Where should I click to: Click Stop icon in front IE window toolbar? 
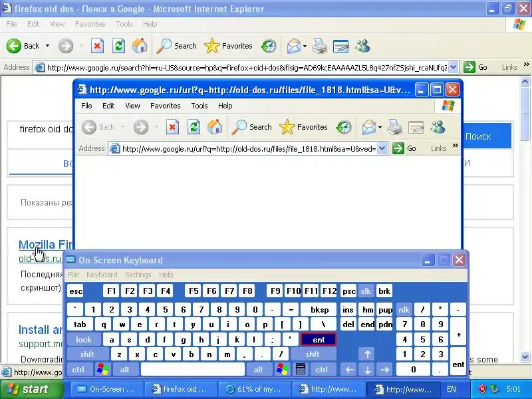(172, 127)
